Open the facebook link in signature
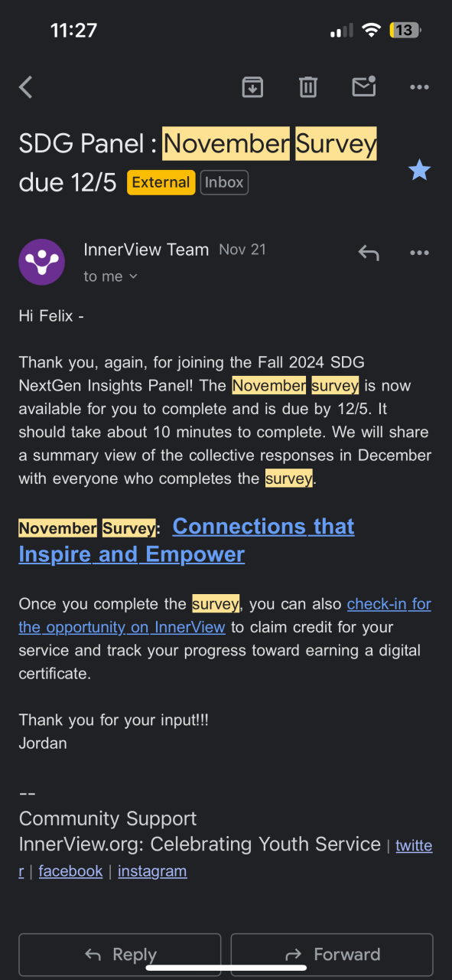The height and width of the screenshot is (980, 452). [70, 871]
